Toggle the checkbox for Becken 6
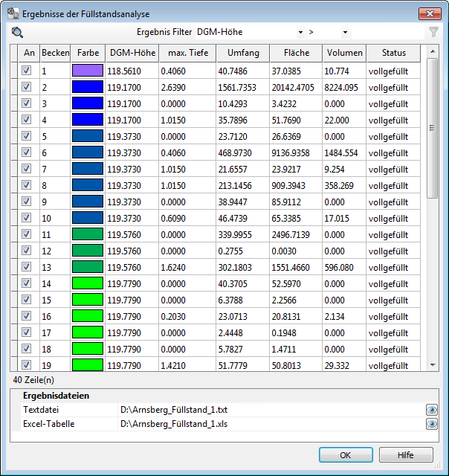 pyautogui.click(x=27, y=152)
